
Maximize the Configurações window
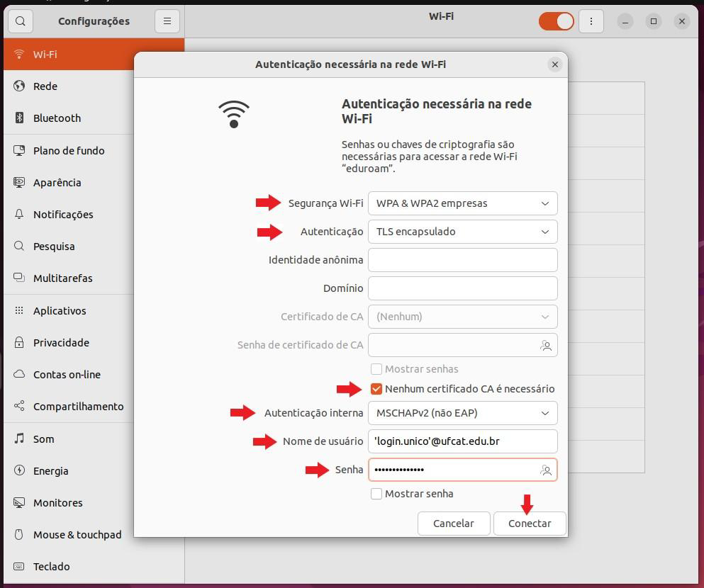tap(654, 21)
